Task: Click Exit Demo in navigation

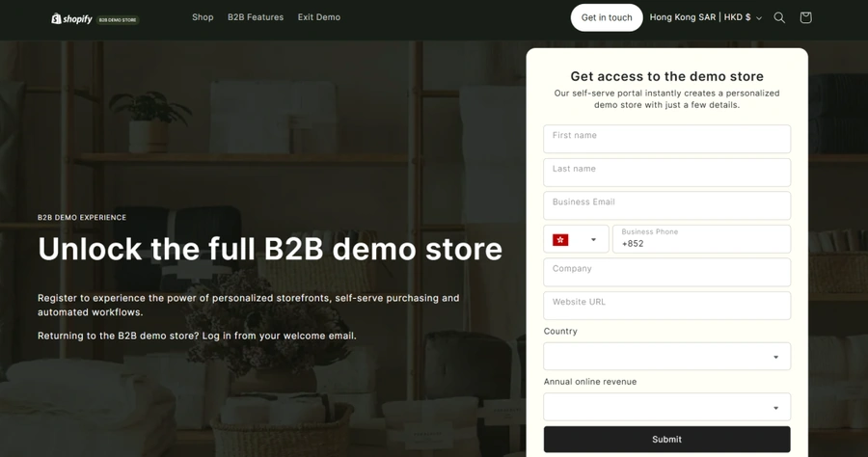Action: pos(319,17)
